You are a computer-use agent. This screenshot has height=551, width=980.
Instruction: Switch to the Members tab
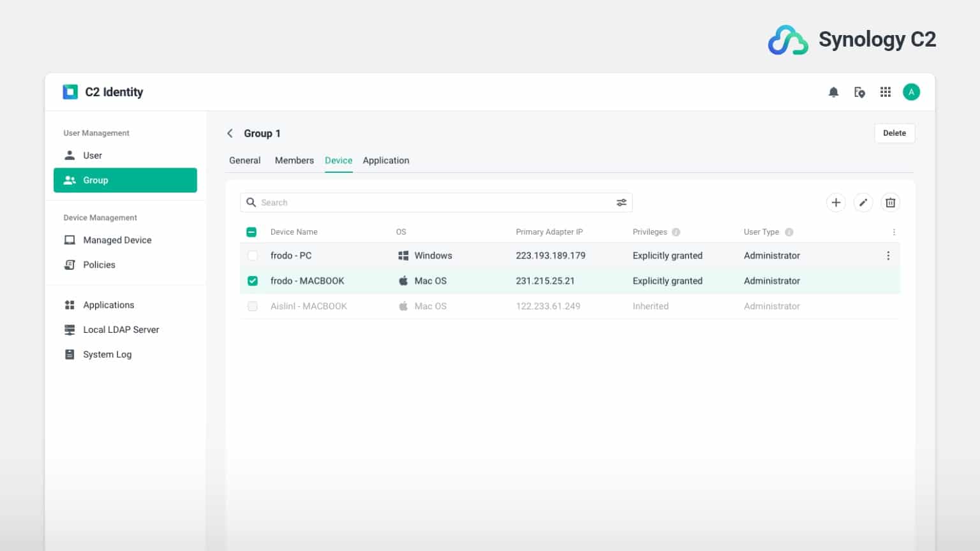coord(294,161)
